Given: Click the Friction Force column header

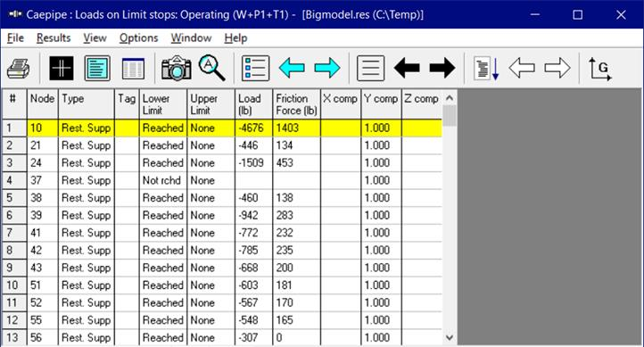Looking at the screenshot, I should pyautogui.click(x=296, y=104).
